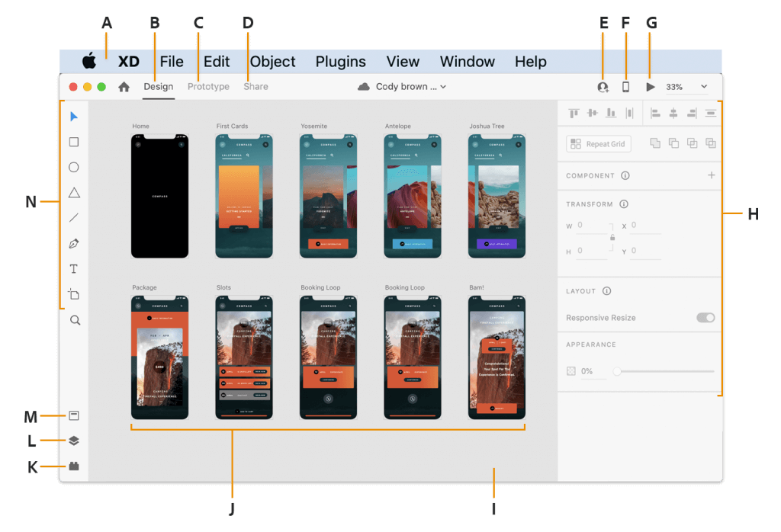The image size is (781, 532).
Task: Open the Object menu
Action: [272, 62]
